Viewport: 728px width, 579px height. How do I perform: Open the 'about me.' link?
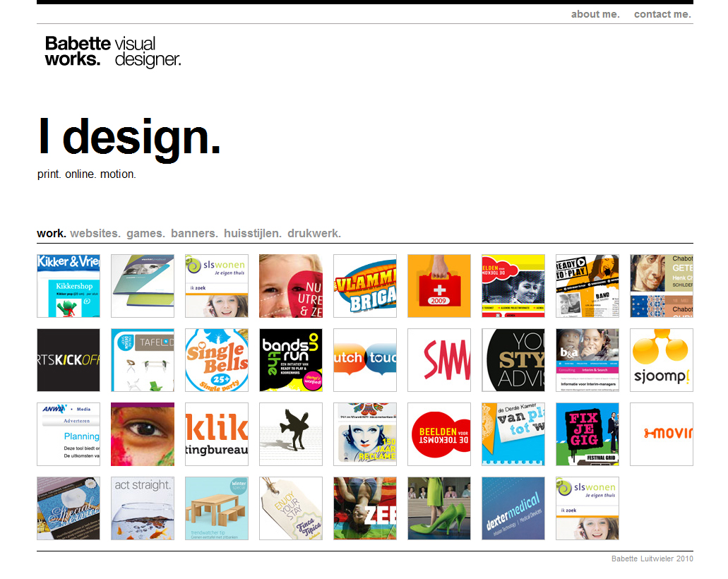tap(595, 14)
